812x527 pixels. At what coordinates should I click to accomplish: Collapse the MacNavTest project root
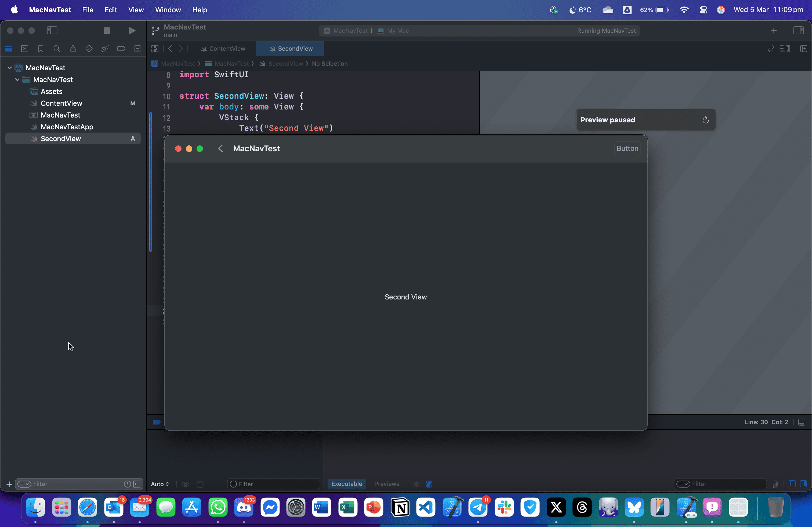(x=10, y=68)
